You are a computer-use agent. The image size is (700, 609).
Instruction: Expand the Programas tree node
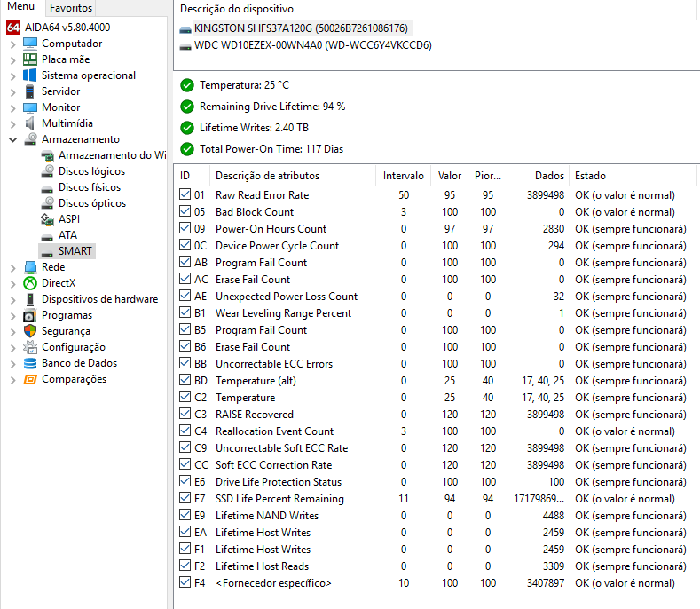[13, 316]
